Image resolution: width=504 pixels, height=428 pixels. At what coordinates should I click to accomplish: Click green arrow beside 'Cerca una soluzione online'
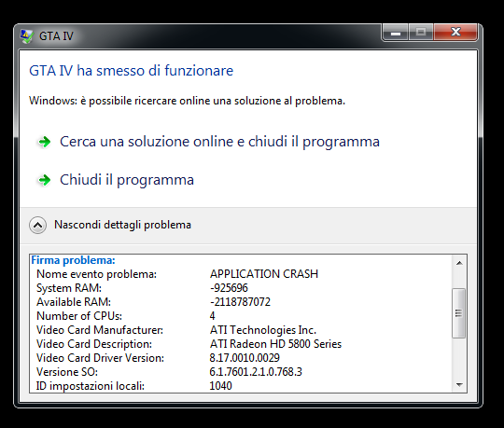(45, 142)
